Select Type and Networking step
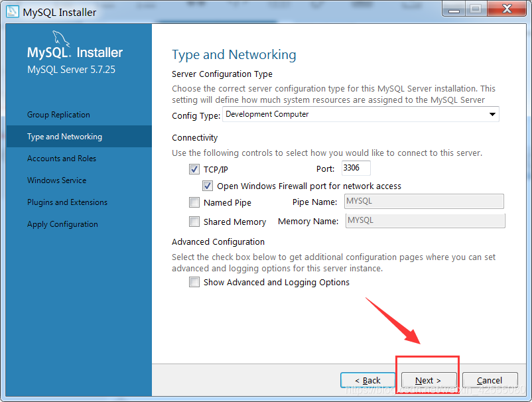The image size is (532, 402). [x=79, y=137]
